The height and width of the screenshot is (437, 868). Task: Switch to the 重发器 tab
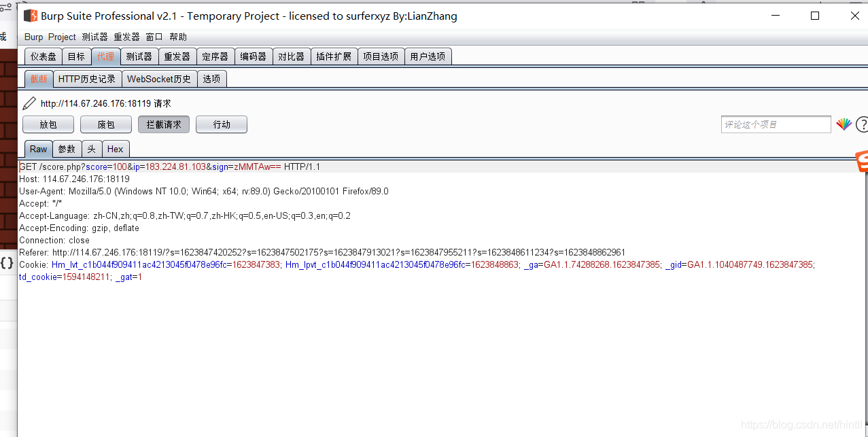click(x=177, y=56)
